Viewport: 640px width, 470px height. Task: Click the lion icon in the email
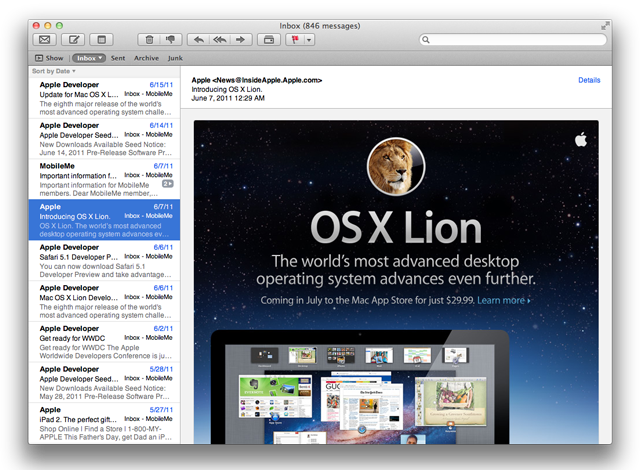pyautogui.click(x=396, y=166)
